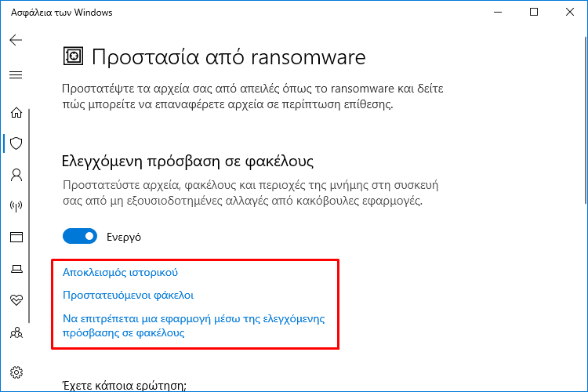The image size is (588, 392).
Task: Click the ransomware safe icon beside title
Action: pyautogui.click(x=73, y=56)
